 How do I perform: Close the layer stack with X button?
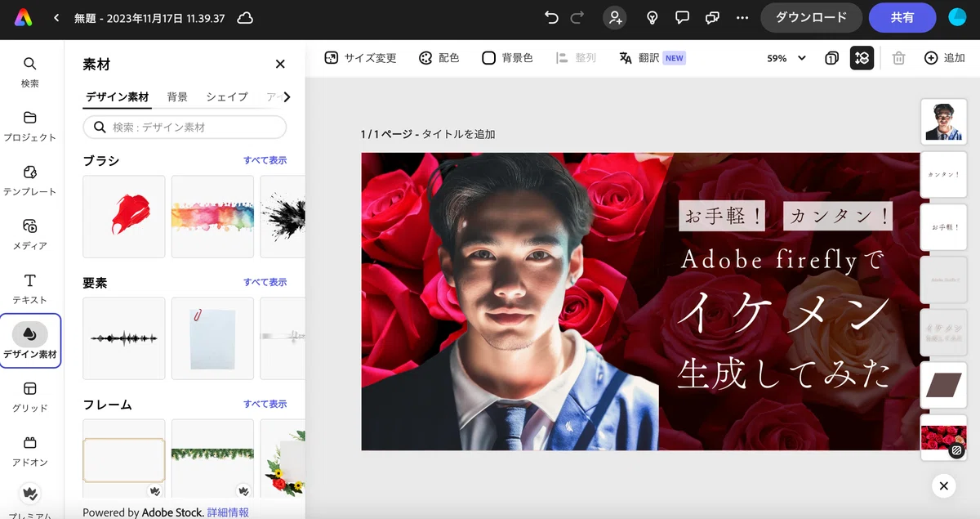(943, 486)
